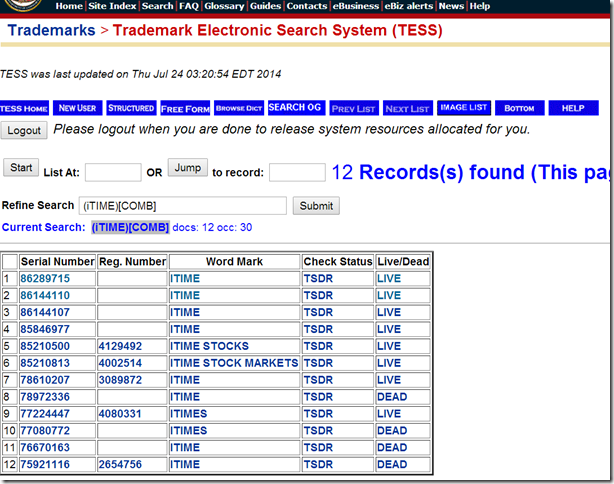The image size is (614, 484).
Task: Open ITIMES word mark in row 9
Action: [188, 414]
